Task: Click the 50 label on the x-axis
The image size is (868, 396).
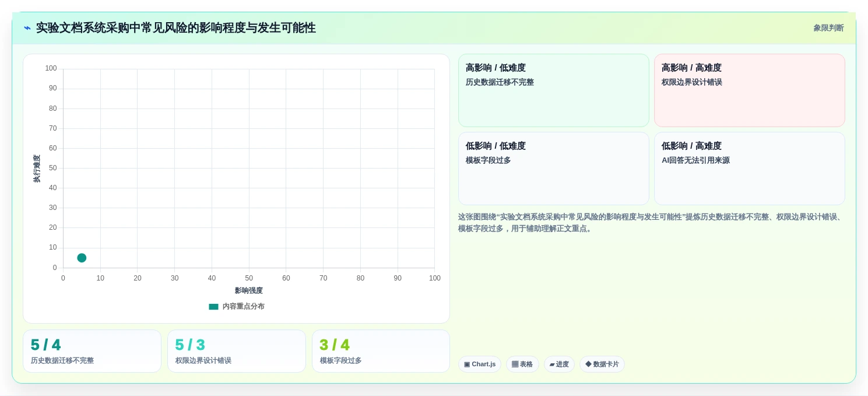Action: [x=249, y=278]
